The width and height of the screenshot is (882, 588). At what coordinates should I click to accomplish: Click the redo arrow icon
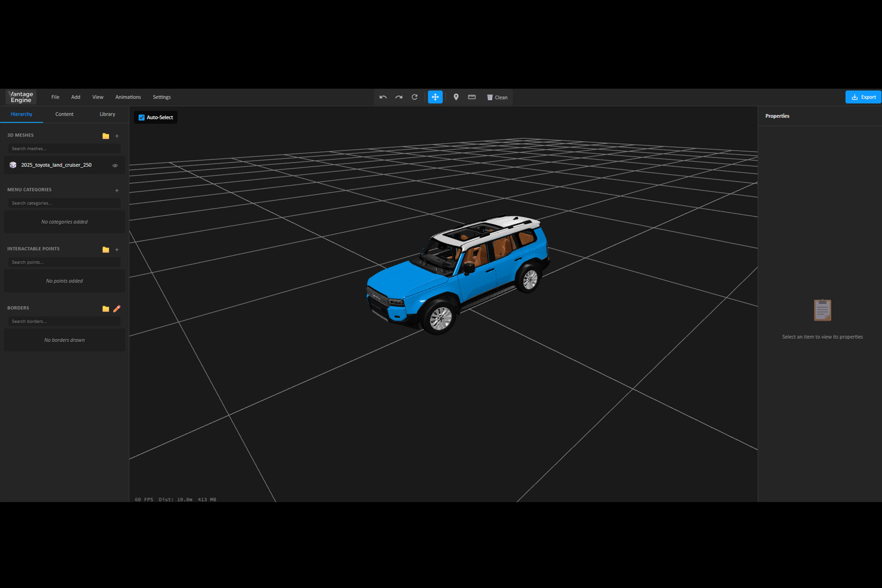click(x=399, y=97)
